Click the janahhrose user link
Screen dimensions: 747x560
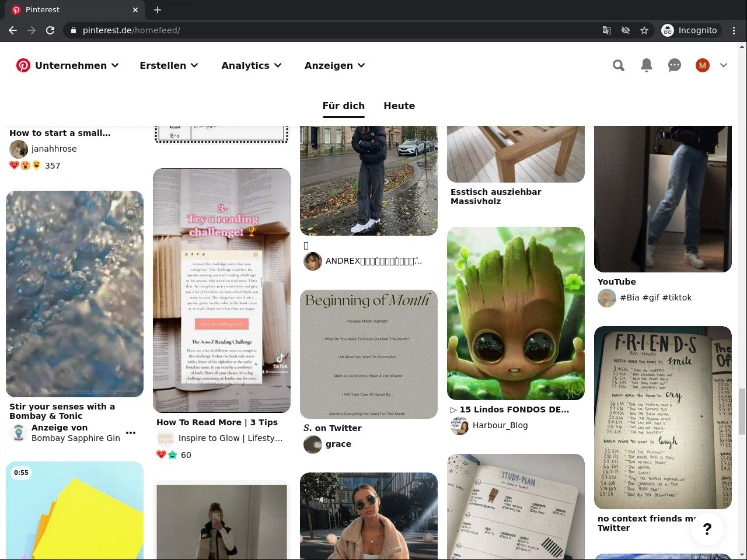click(x=54, y=149)
